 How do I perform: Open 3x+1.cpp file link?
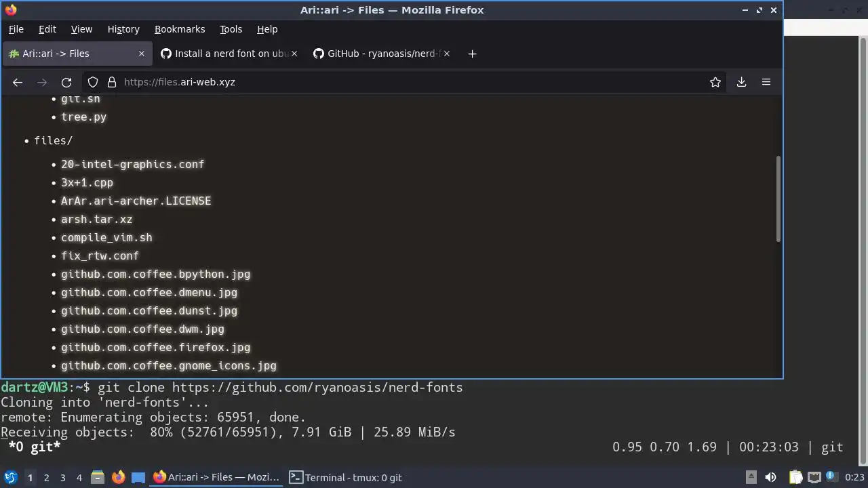click(x=87, y=183)
